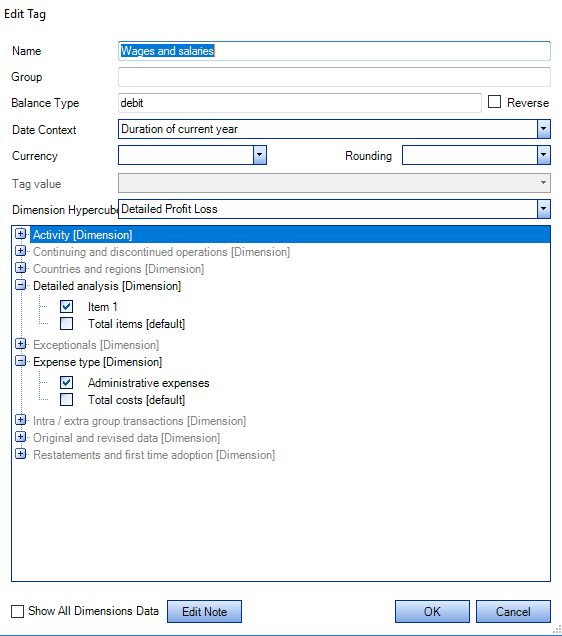Screen dimensions: 562x636
Task: Expand Continuing and discontinued operations node
Action: (x=20, y=251)
